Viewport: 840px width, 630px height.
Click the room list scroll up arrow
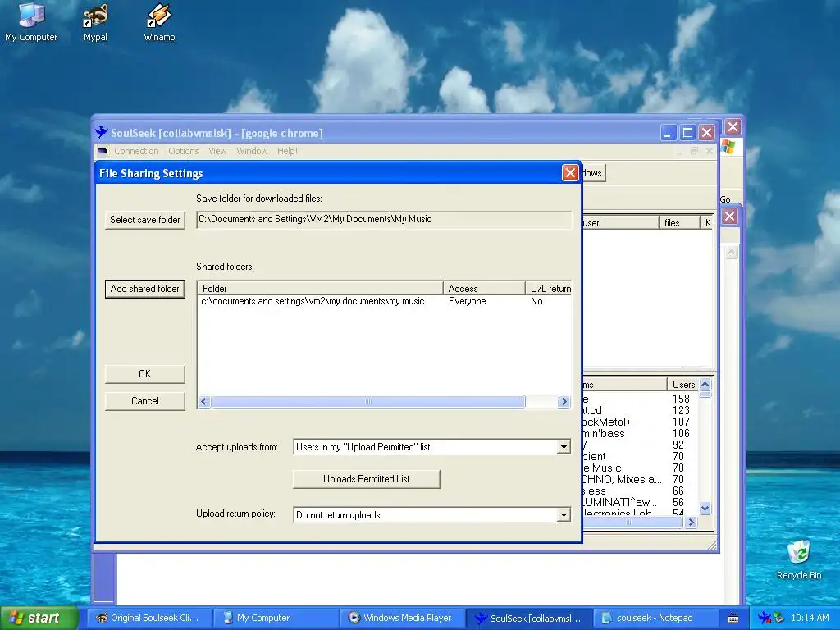705,384
